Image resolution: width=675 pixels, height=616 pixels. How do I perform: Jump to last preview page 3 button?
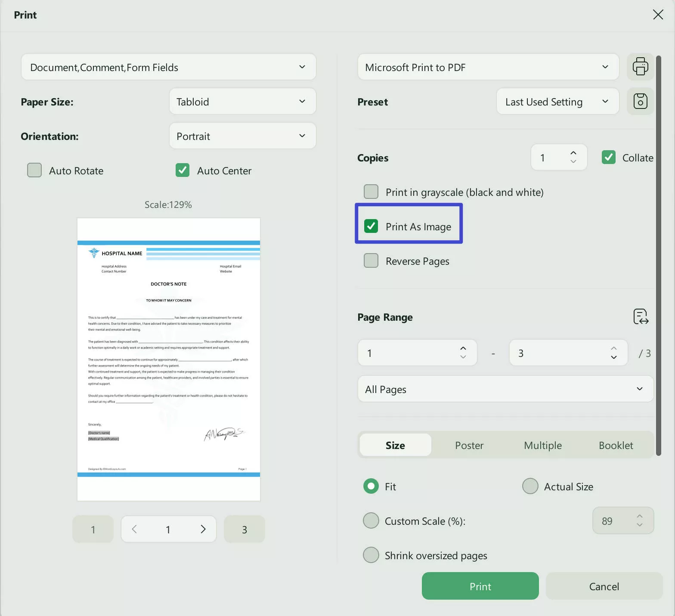pyautogui.click(x=245, y=529)
